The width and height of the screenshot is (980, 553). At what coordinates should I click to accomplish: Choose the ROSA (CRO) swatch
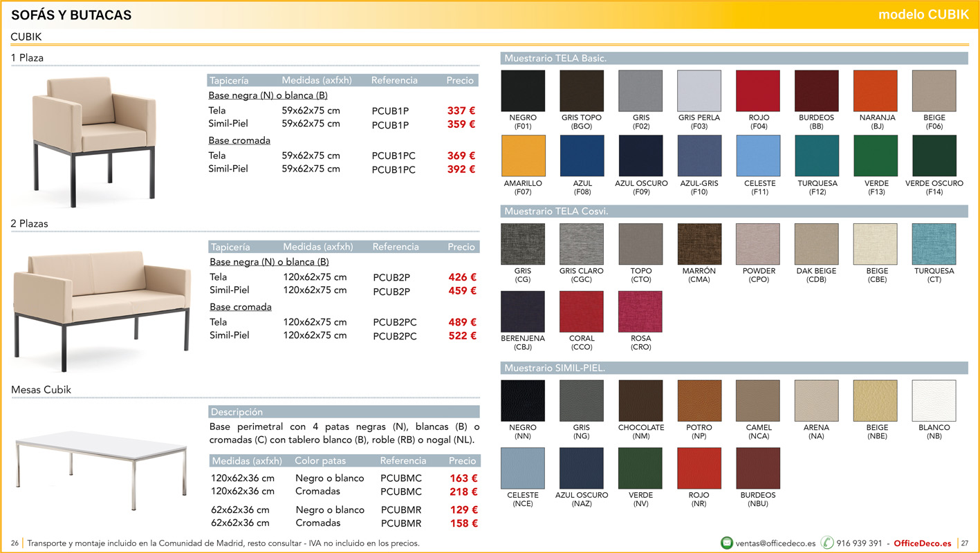(640, 312)
